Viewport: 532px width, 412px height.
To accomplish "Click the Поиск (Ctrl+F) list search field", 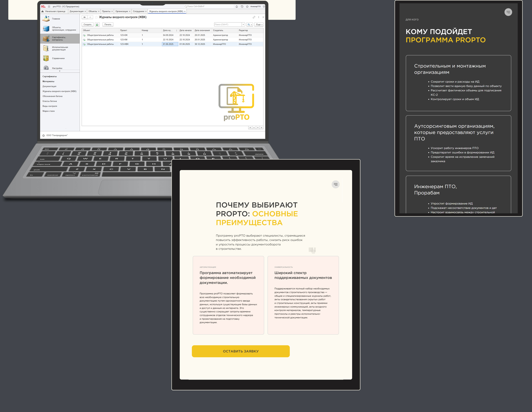I will (x=227, y=25).
